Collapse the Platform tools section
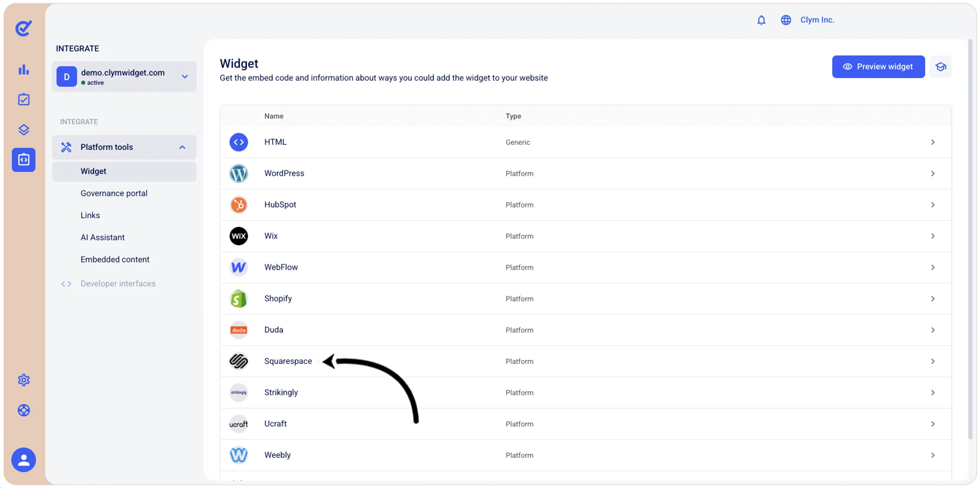Image resolution: width=980 pixels, height=488 pixels. click(124, 147)
